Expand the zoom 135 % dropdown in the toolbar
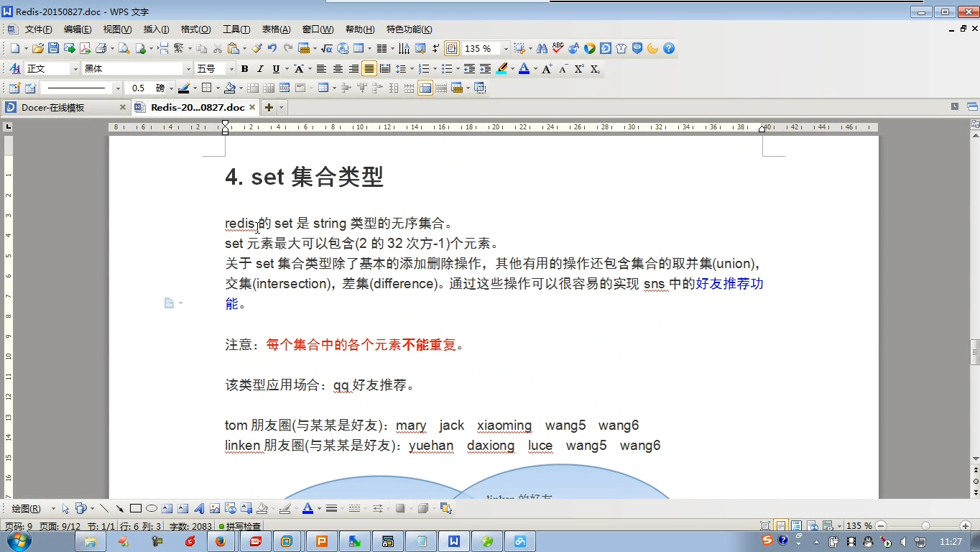This screenshot has width=980, height=552. click(505, 49)
